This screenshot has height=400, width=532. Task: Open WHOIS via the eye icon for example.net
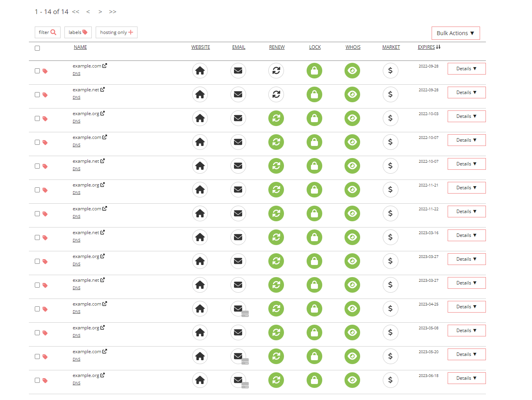tap(352, 94)
